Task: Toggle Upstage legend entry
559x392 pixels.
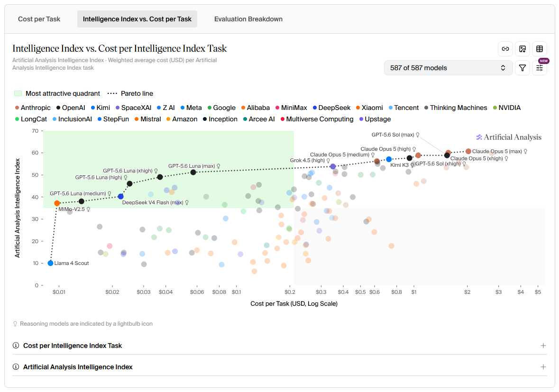Action: pos(375,119)
